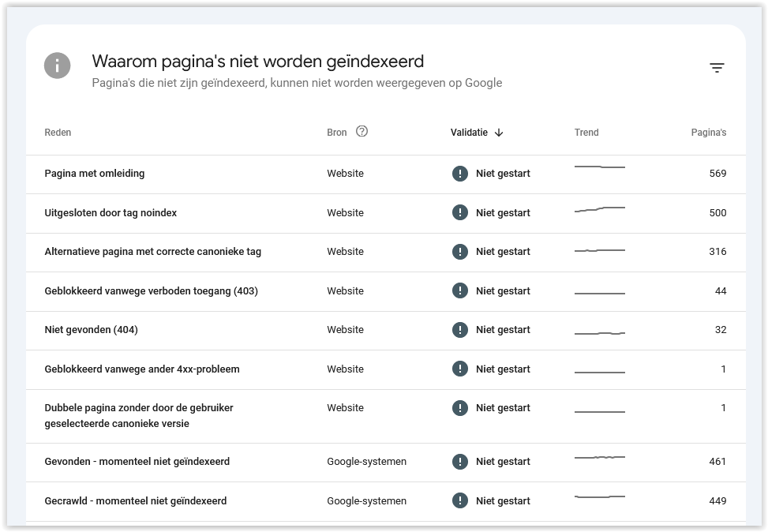Click the warning icon for Niet gevonden (404)
The image size is (768, 532).
460,330
